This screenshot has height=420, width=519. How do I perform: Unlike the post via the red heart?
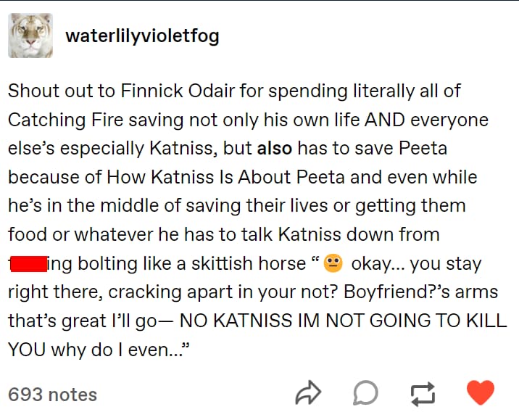coord(479,392)
